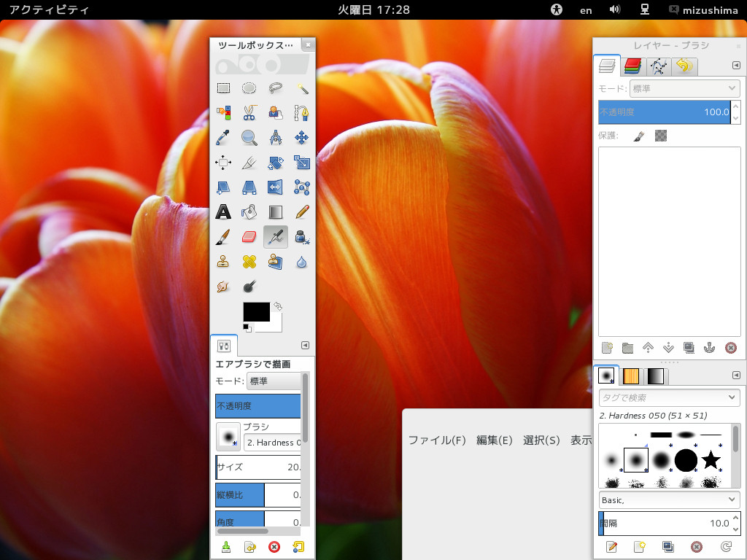Screen dimensions: 747x560
Task: Select the Pencil tool
Action: pyautogui.click(x=302, y=212)
